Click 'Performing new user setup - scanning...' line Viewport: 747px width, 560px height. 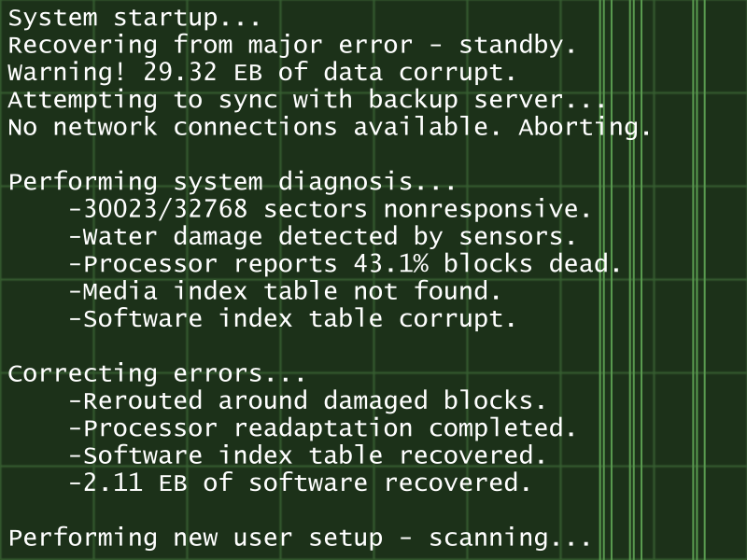(300, 539)
